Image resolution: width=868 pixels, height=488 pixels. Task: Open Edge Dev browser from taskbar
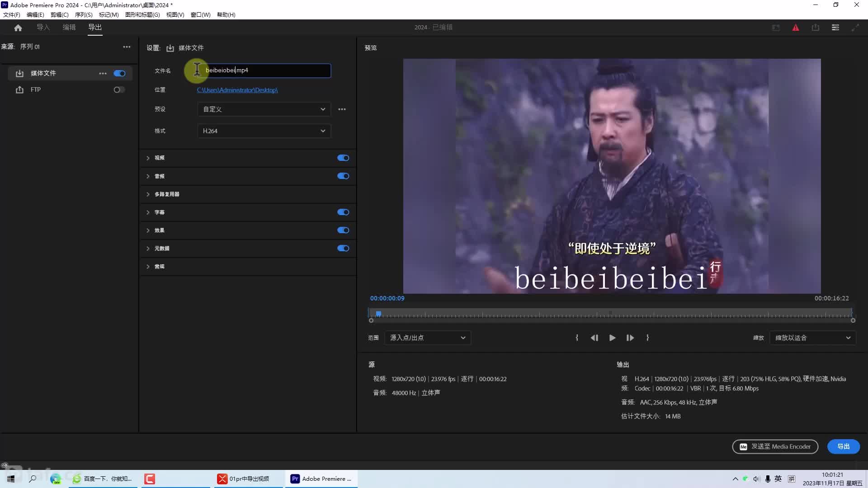(x=56, y=479)
